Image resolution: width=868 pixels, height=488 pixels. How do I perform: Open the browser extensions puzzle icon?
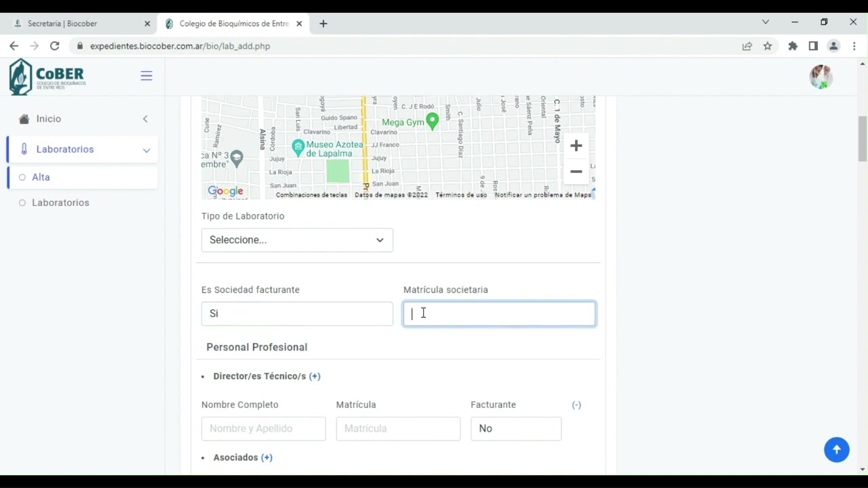coord(793,46)
